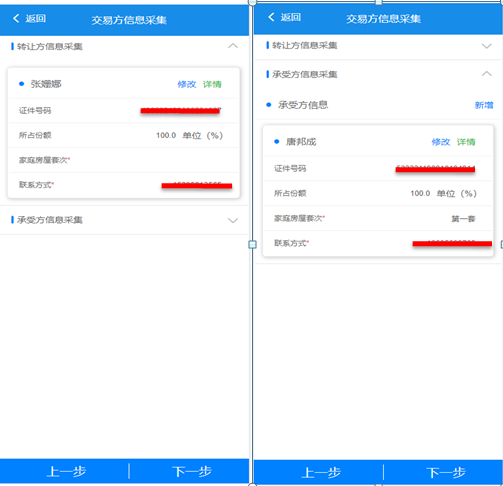Add a new 承受方 with 新增
The height and width of the screenshot is (486, 503).
click(x=484, y=105)
